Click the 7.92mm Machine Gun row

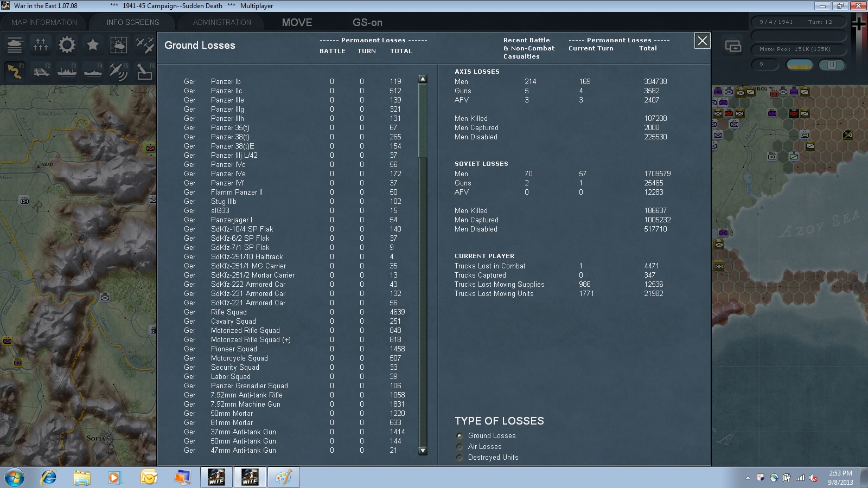(295, 404)
